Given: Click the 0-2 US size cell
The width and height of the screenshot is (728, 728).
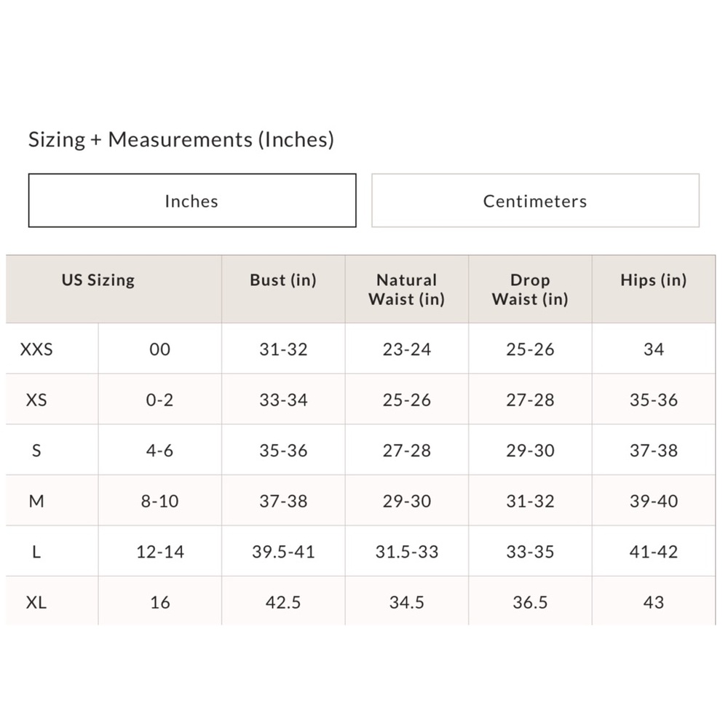Looking at the screenshot, I should tap(160, 400).
